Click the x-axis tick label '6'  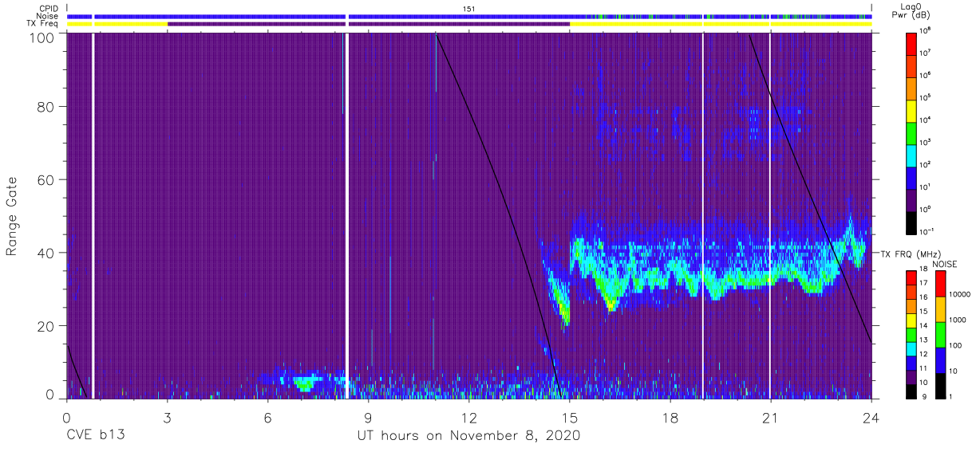coord(268,417)
